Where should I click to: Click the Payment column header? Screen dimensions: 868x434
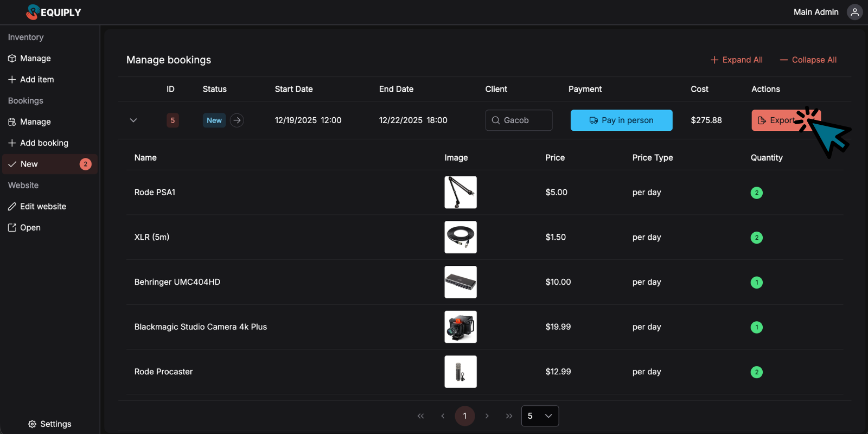(585, 89)
